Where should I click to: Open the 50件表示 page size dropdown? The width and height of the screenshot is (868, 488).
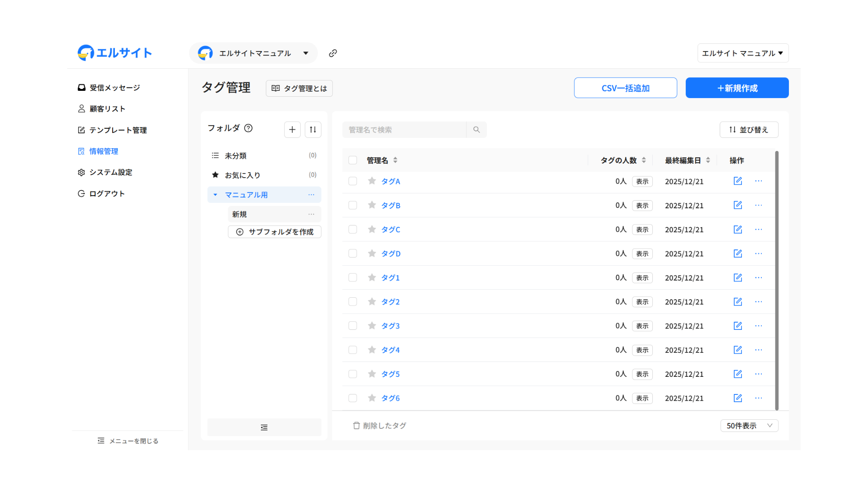pos(749,426)
